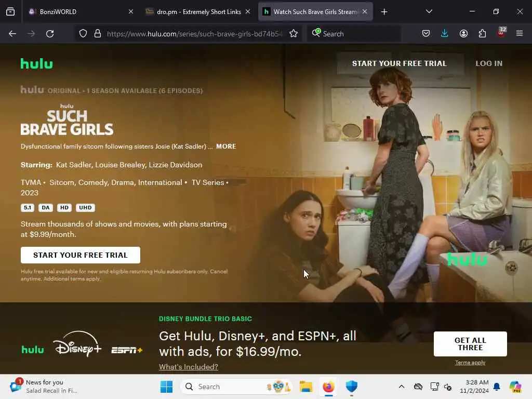This screenshot has width=532, height=399.
Task: Click GET ALL THREE button
Action: [x=470, y=344]
